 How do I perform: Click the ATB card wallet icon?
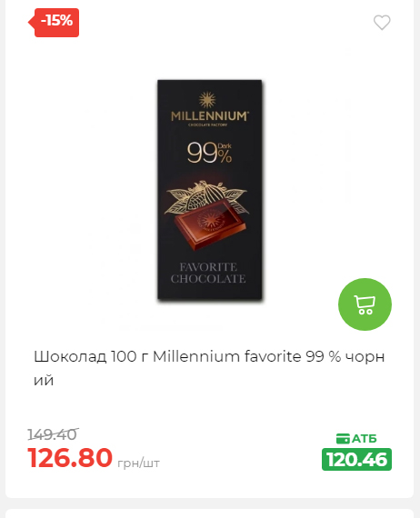[343, 439]
